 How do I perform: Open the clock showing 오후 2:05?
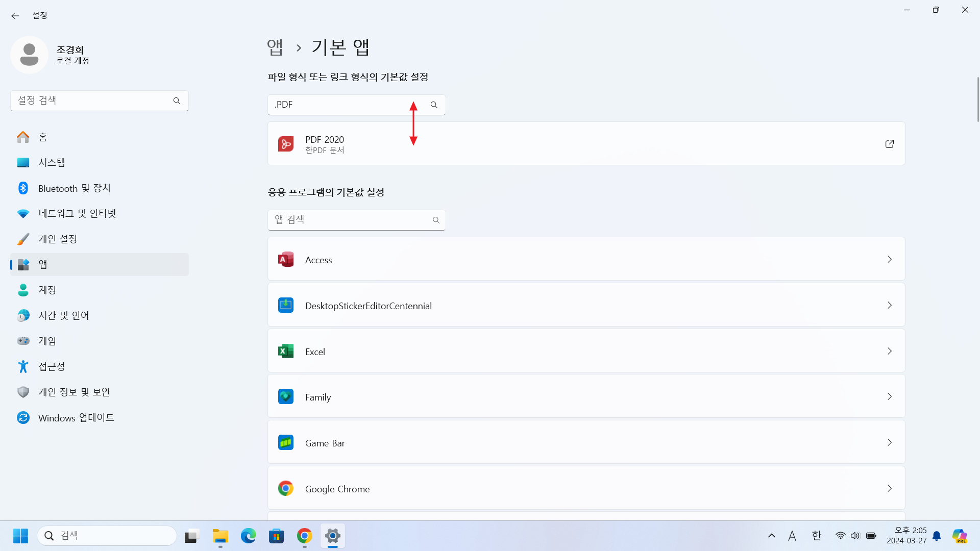point(906,536)
